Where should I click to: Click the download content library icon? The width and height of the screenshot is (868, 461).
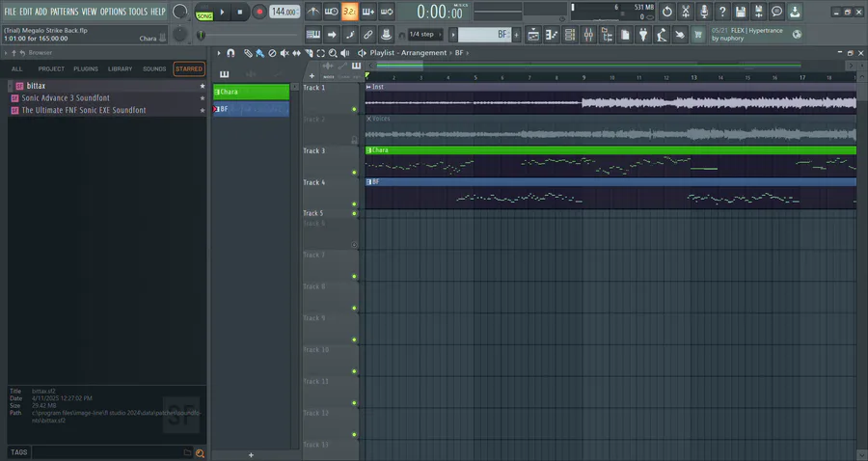[x=796, y=12]
